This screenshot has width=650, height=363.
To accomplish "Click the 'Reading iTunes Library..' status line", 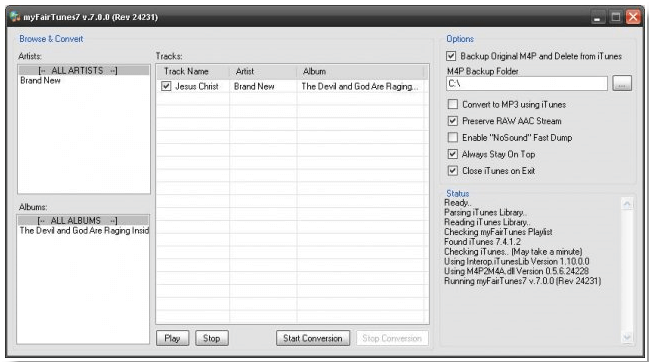I will 487,222.
